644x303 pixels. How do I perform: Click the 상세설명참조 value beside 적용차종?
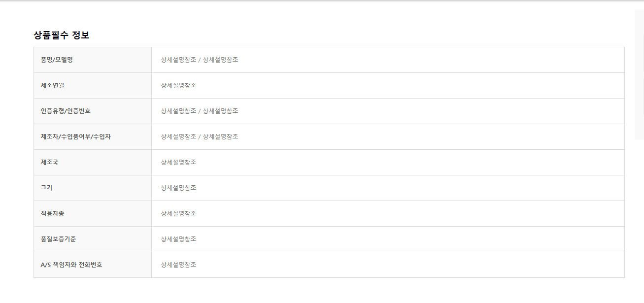coord(178,214)
